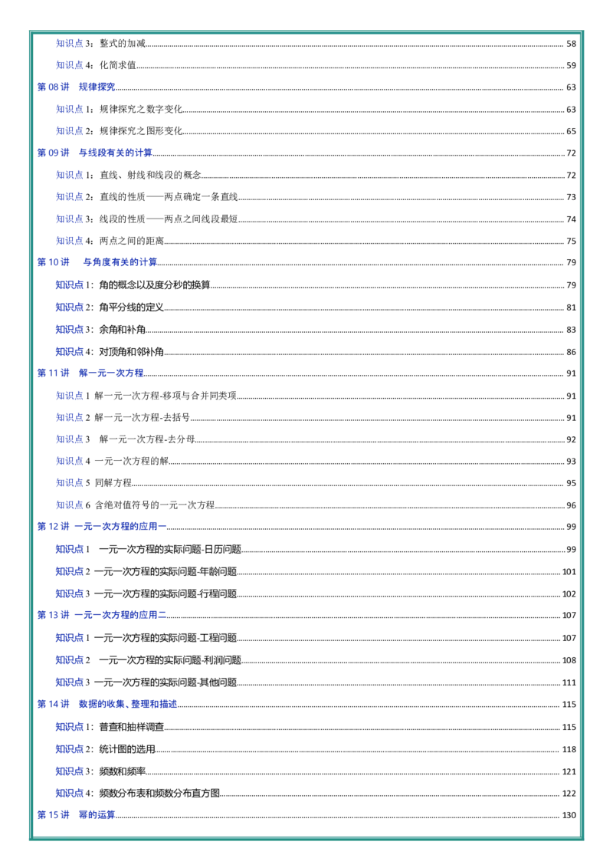Click the entry "普查和抽样调查"
613x868 pixels.
[x=316, y=727]
